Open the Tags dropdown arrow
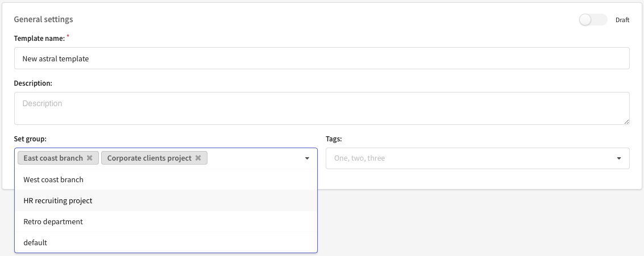The height and width of the screenshot is (256, 644). pos(619,158)
